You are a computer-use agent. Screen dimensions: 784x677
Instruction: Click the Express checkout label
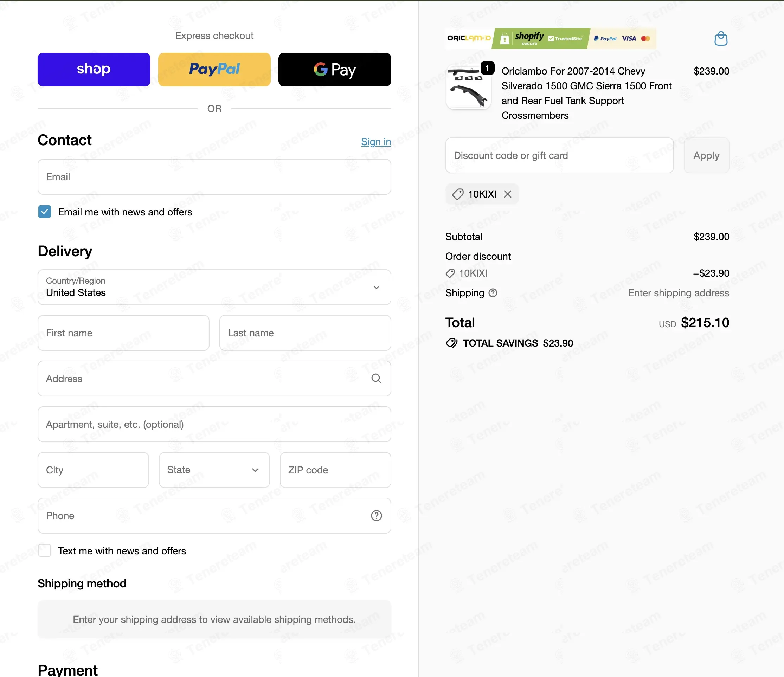tap(214, 36)
